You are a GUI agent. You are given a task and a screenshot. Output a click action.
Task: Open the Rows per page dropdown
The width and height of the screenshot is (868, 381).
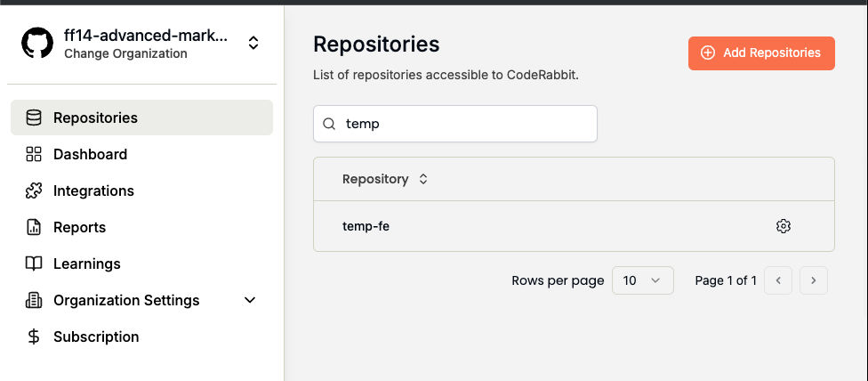(642, 280)
